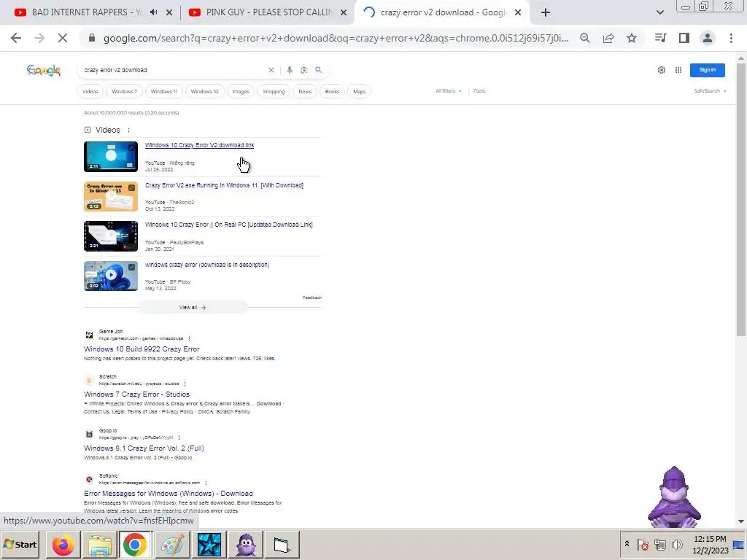
Task: Select the Windows 10 filter chip
Action: point(204,91)
